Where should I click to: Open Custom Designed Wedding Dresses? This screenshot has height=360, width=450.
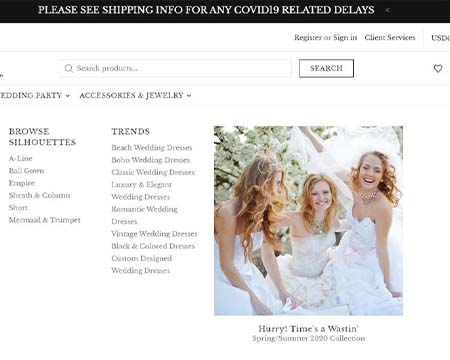[x=142, y=264]
